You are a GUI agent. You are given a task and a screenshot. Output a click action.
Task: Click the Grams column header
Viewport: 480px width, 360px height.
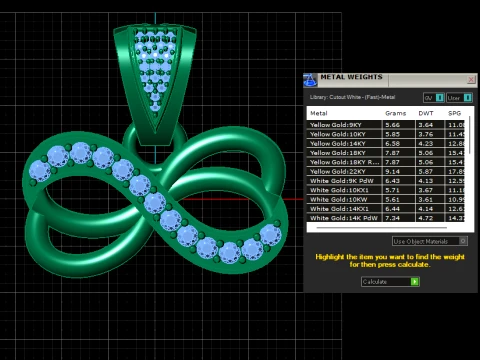click(395, 113)
